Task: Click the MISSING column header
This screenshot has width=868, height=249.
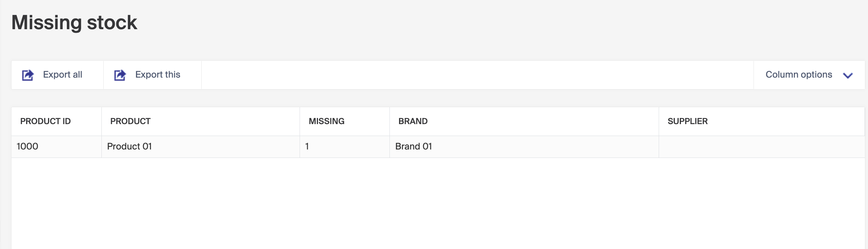Action: [326, 121]
